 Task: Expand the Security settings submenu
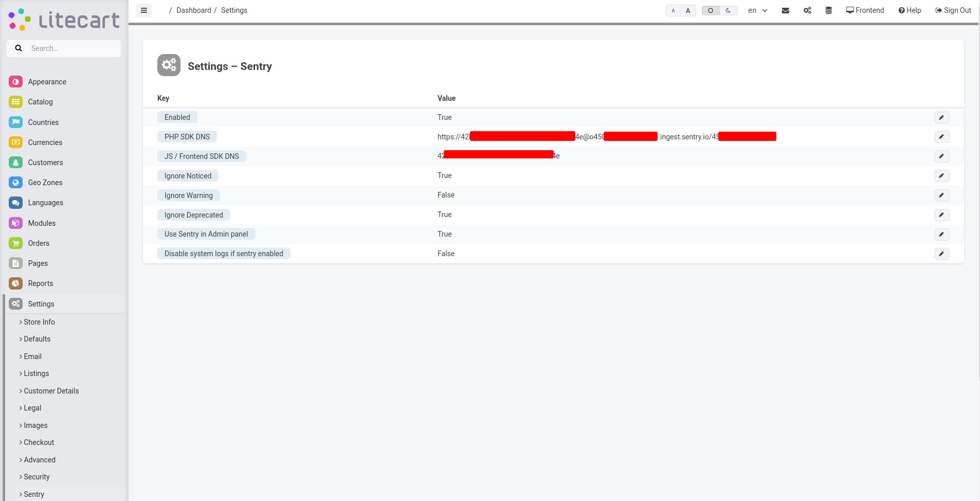coord(37,477)
